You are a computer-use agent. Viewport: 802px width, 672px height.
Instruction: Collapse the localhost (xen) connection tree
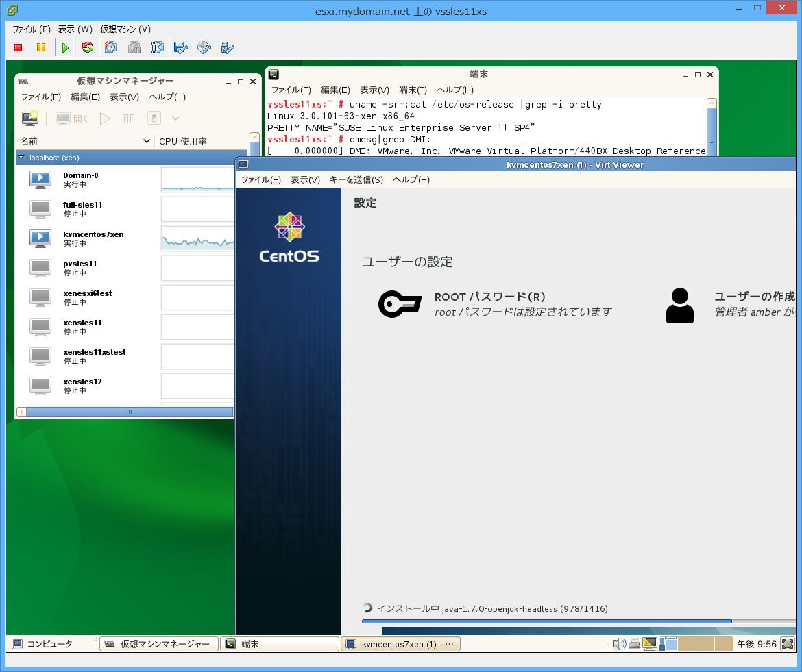pyautogui.click(x=21, y=158)
